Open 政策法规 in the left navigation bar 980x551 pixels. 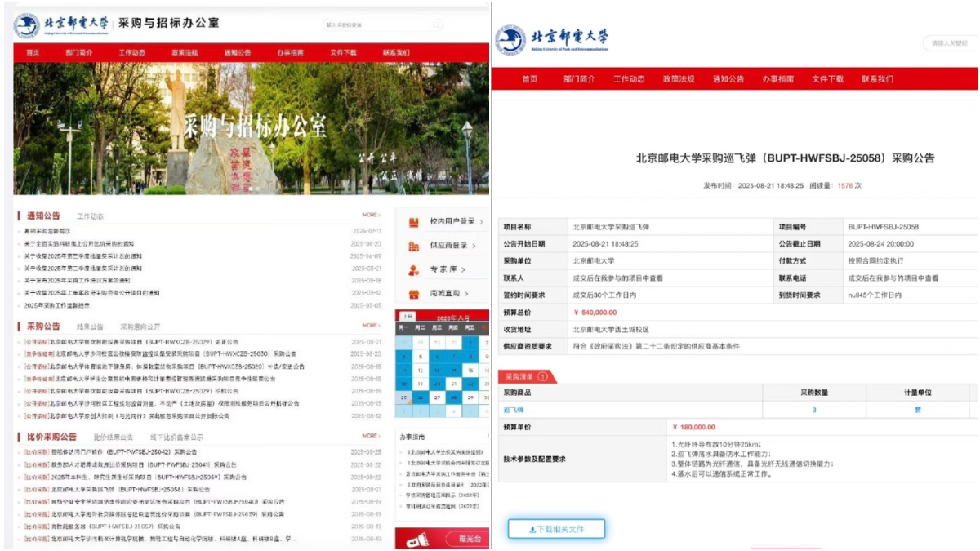coord(185,53)
